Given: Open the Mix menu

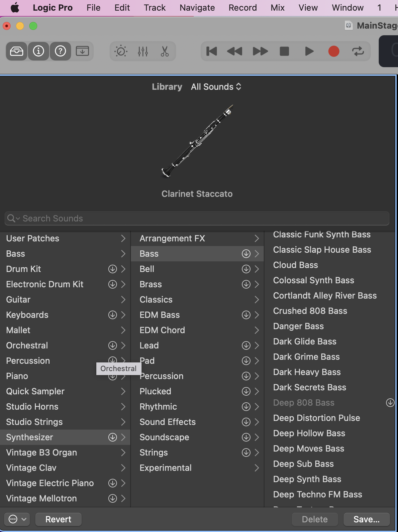Looking at the screenshot, I should point(278,8).
